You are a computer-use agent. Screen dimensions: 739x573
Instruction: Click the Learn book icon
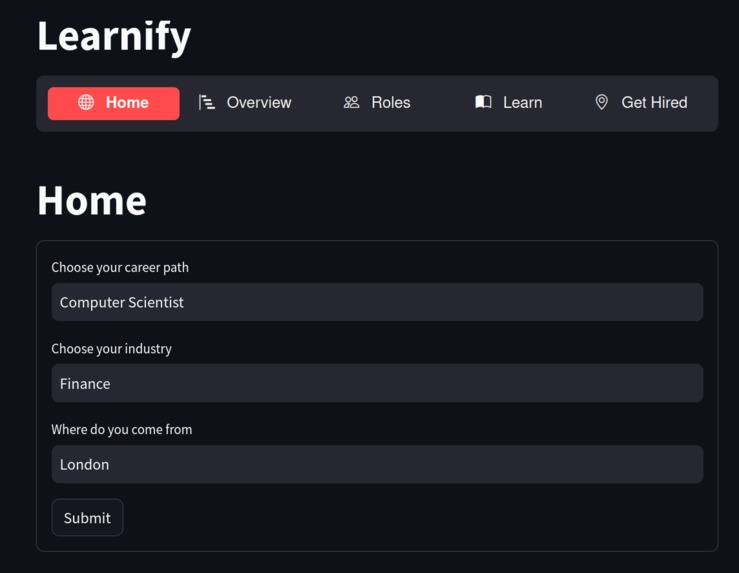(x=483, y=102)
